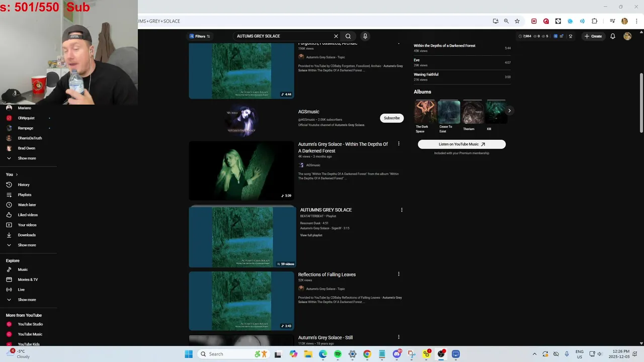
Task: Expand subscriptions with Show more
Action: coord(27,158)
